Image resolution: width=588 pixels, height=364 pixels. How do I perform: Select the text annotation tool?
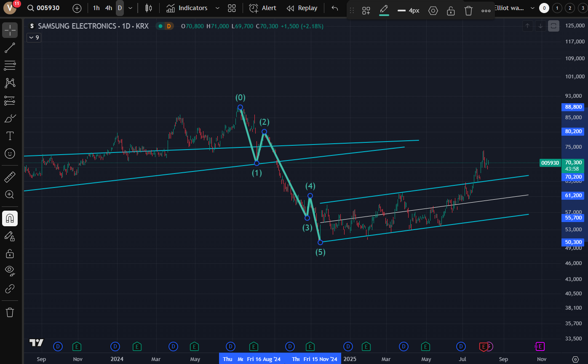(10, 136)
